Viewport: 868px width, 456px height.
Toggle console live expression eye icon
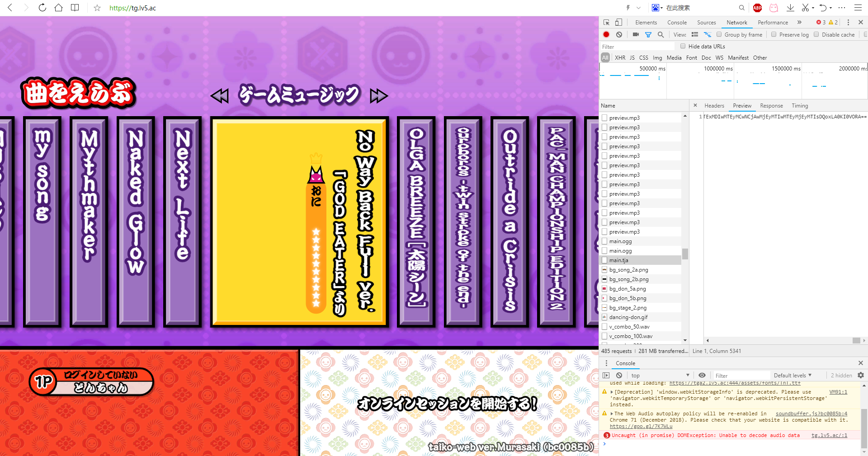pyautogui.click(x=702, y=375)
